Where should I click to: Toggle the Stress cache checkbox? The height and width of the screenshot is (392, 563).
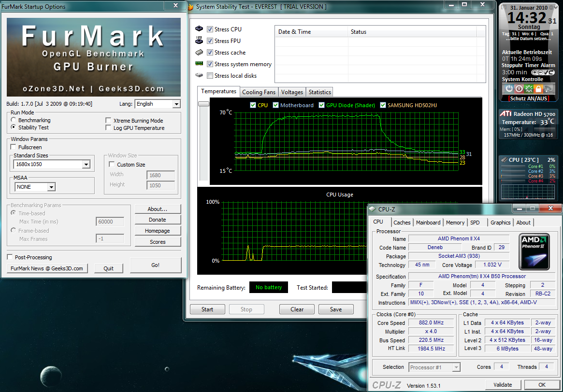click(210, 52)
